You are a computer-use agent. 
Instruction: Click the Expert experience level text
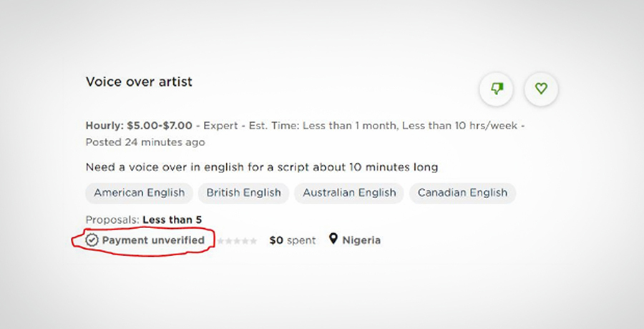coord(220,125)
